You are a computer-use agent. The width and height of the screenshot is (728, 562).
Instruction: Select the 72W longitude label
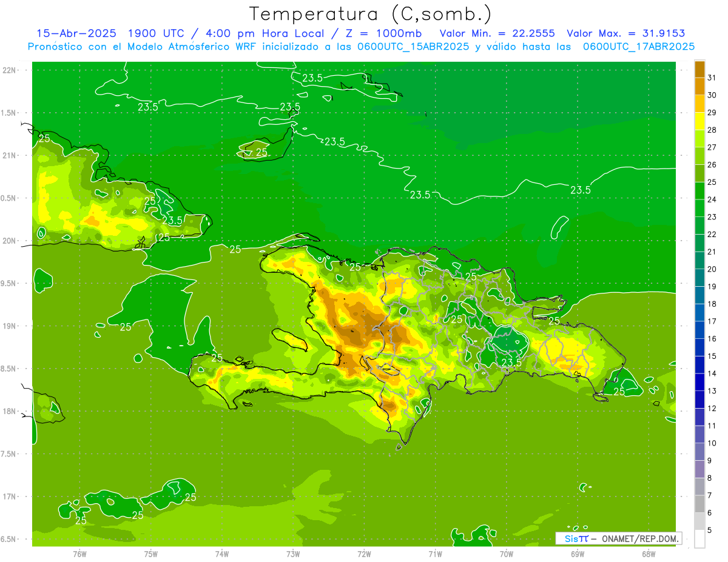364,554
